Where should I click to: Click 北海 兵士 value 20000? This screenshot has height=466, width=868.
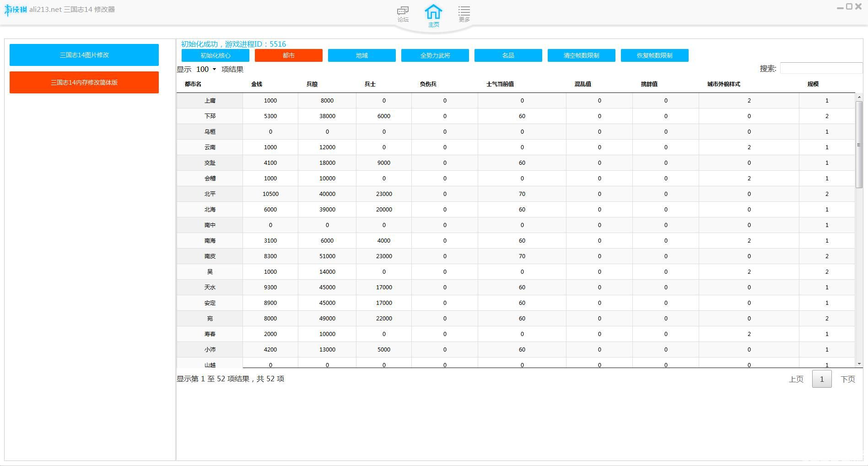coord(384,210)
